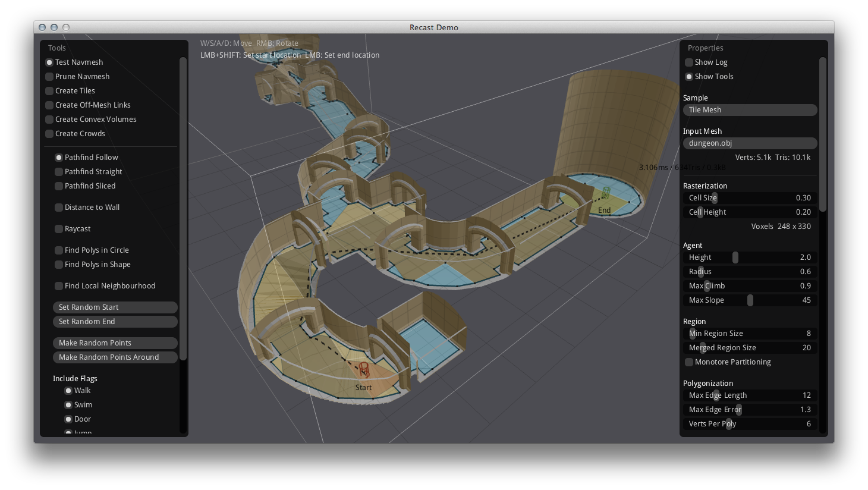Open the Input Mesh dropdown showing dungeon.obj
The image size is (868, 490).
(x=749, y=143)
